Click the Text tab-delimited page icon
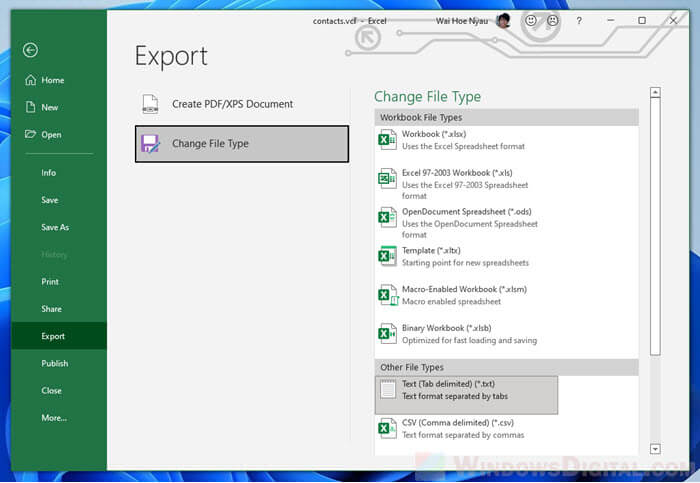 [388, 390]
